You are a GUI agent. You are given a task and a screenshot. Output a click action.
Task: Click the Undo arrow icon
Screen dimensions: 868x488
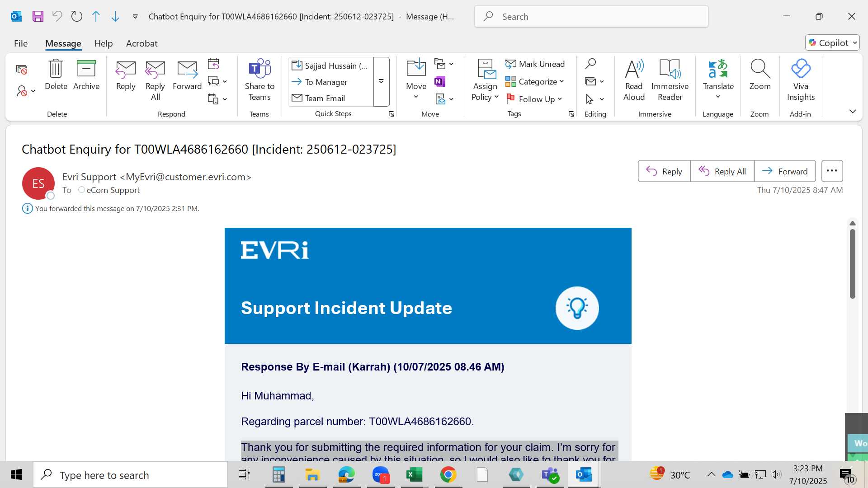pyautogui.click(x=57, y=17)
